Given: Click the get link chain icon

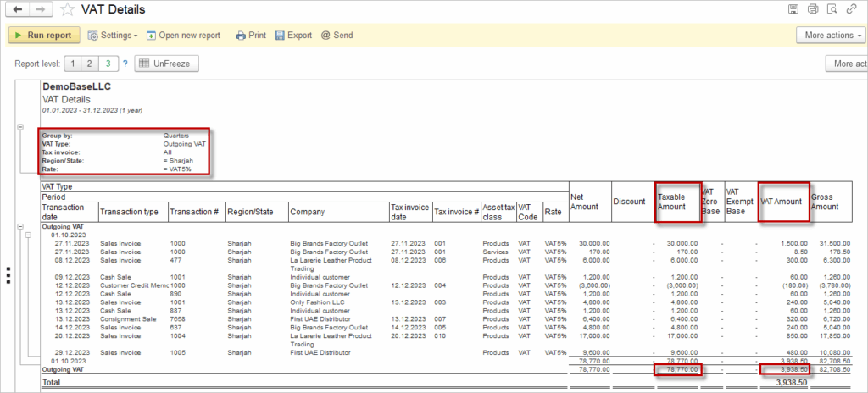Looking at the screenshot, I should pyautogui.click(x=851, y=9).
